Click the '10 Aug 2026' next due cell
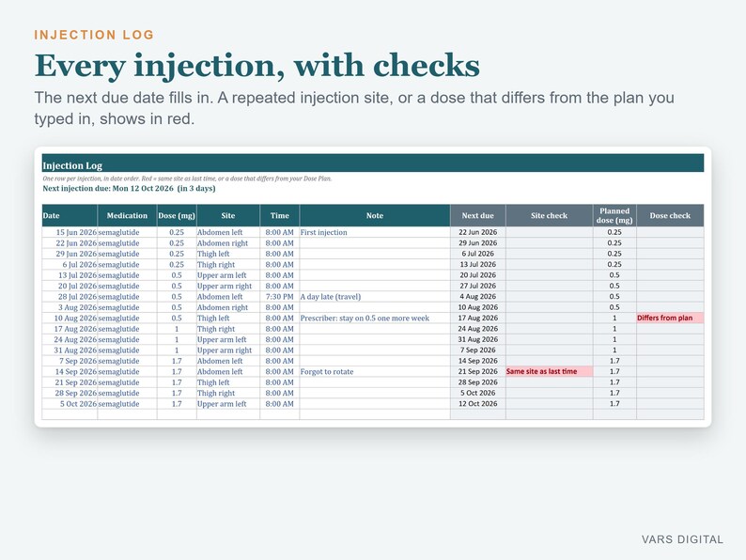 click(x=477, y=307)
